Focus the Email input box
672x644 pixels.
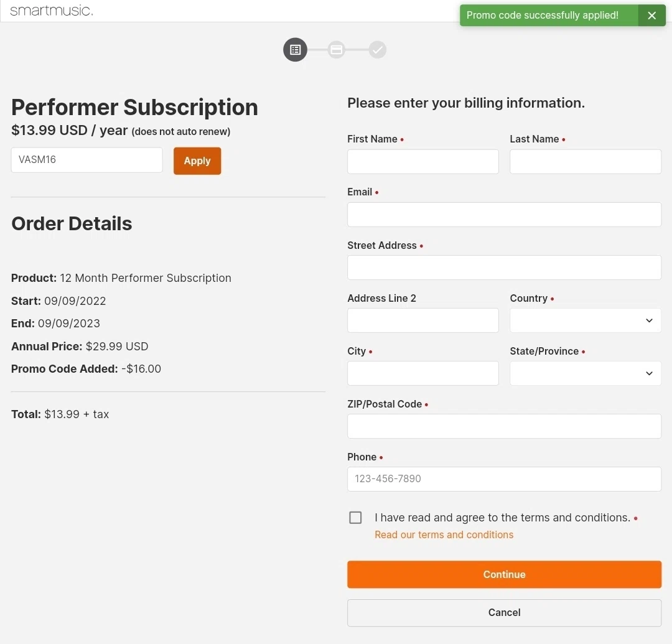[x=505, y=215]
